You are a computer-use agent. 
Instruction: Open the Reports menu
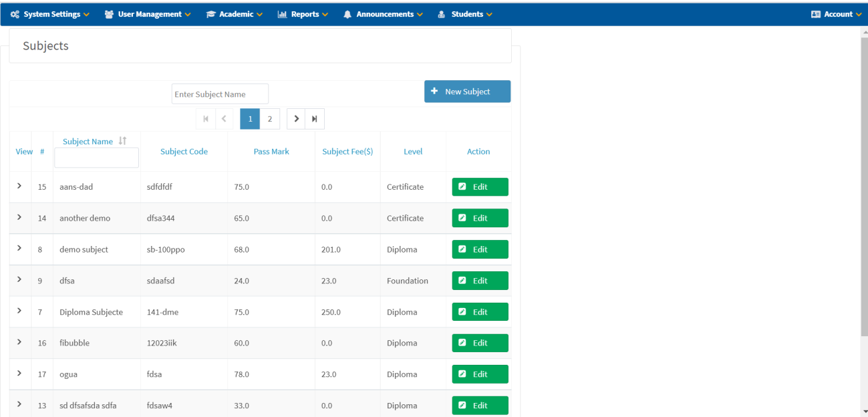(303, 14)
